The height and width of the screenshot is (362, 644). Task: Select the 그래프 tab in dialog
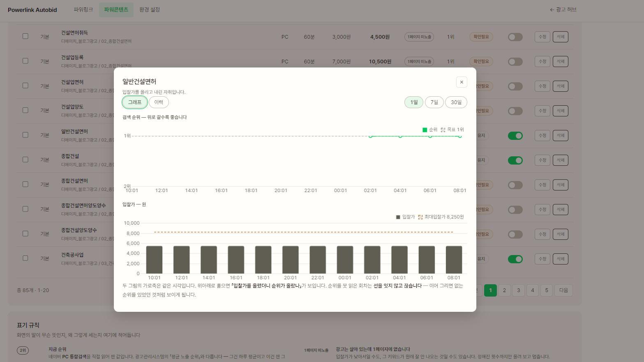135,102
